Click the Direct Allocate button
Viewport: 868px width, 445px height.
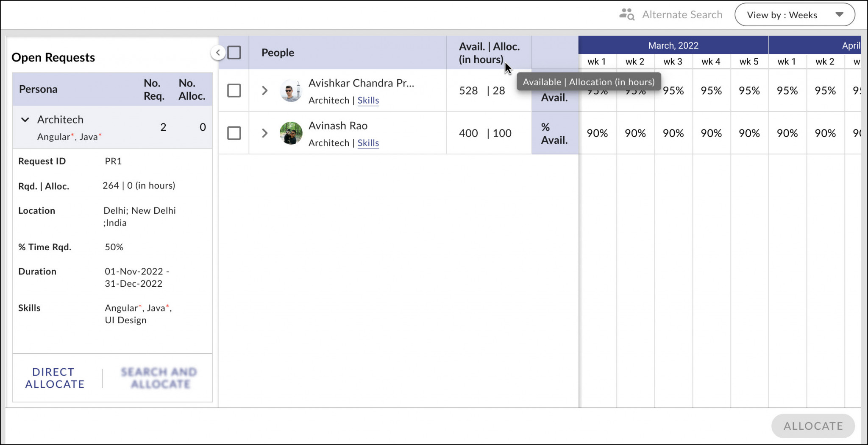54,378
